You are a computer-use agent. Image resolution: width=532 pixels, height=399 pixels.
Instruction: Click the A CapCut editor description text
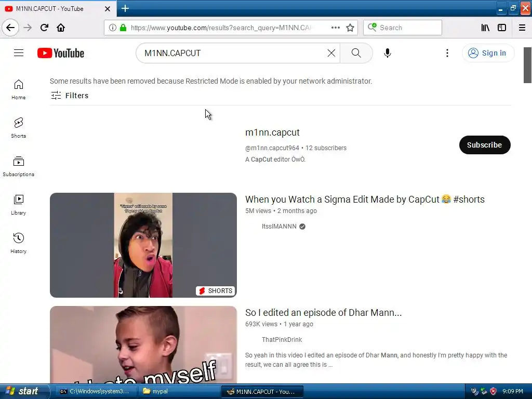275,159
